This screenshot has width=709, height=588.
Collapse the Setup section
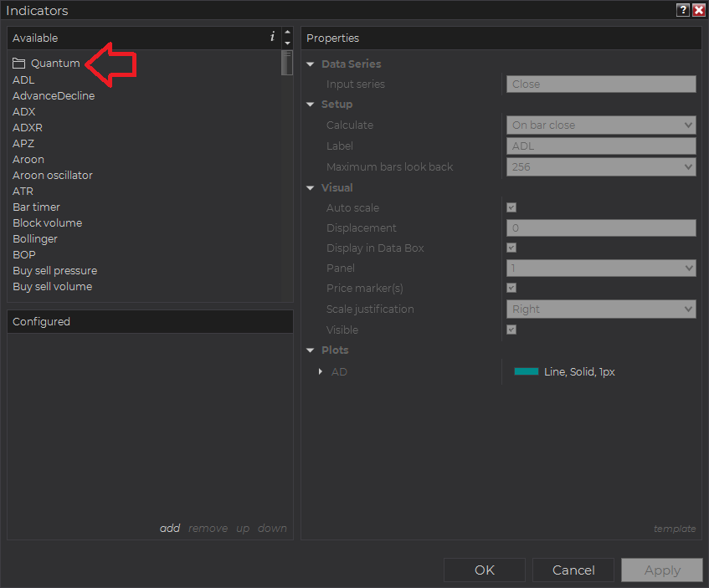311,105
